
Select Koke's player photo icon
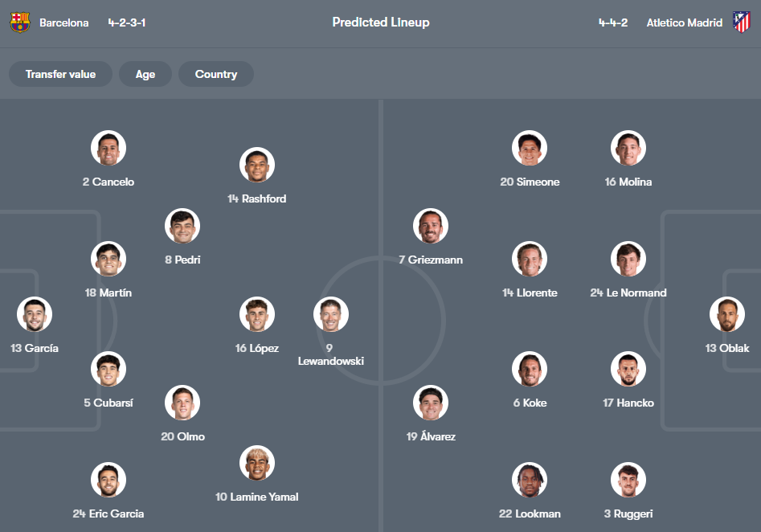click(530, 369)
